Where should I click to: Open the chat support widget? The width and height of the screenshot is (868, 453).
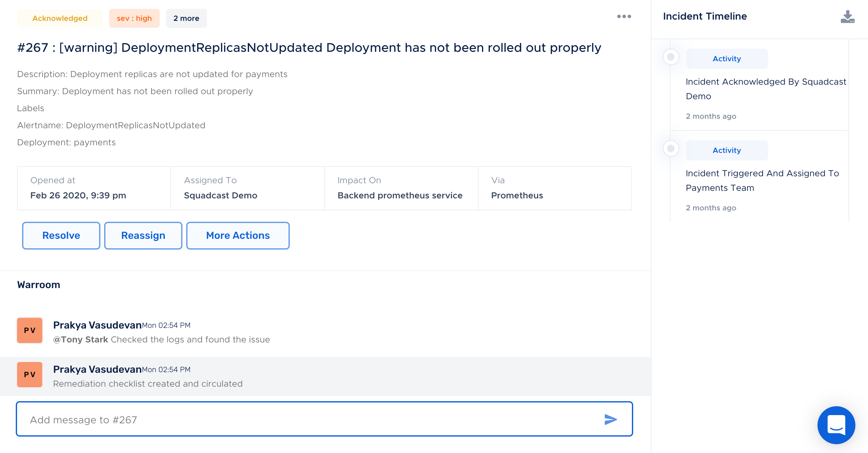(x=836, y=425)
